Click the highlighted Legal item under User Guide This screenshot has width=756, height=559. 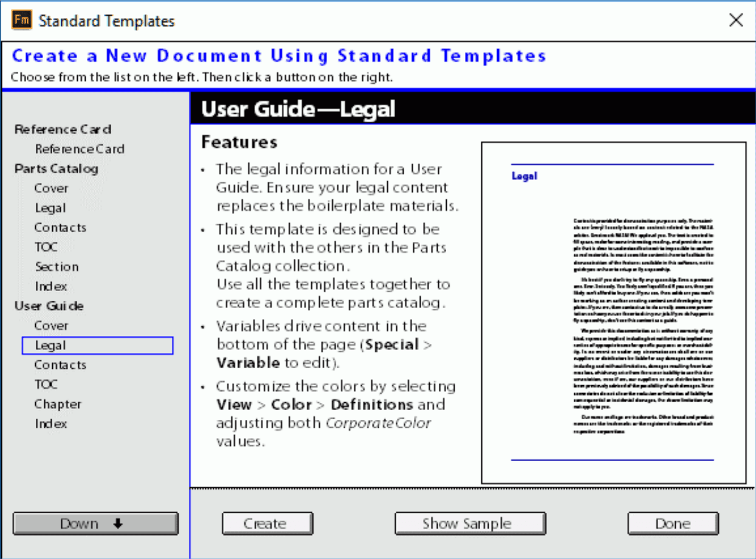click(x=50, y=345)
